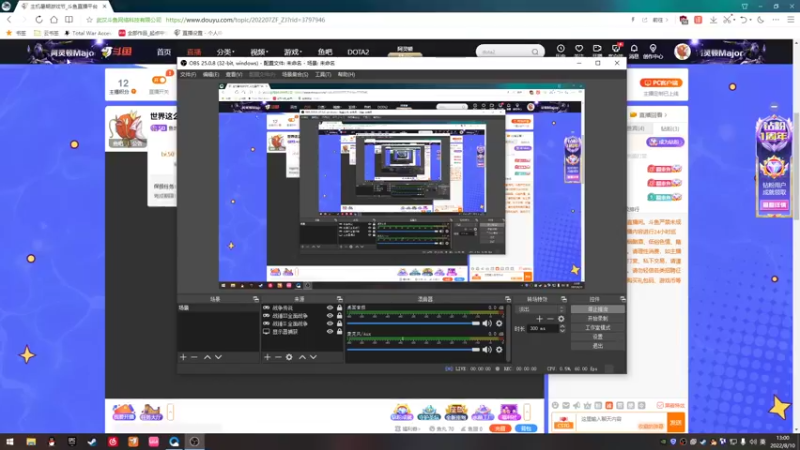The height and width of the screenshot is (450, 800).
Task: Mute 麦克风/Aux using the speaker icon
Action: (x=487, y=349)
